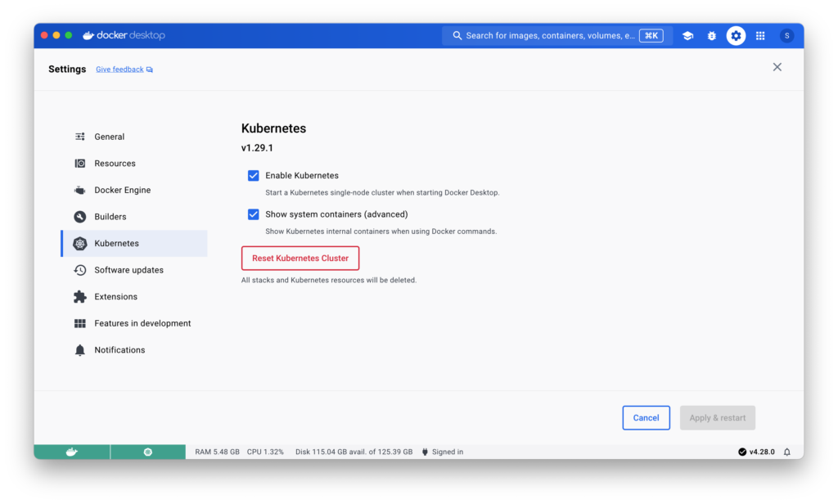This screenshot has height=504, width=838.
Task: Disable the Enable Kubernetes checkbox
Action: tap(254, 176)
